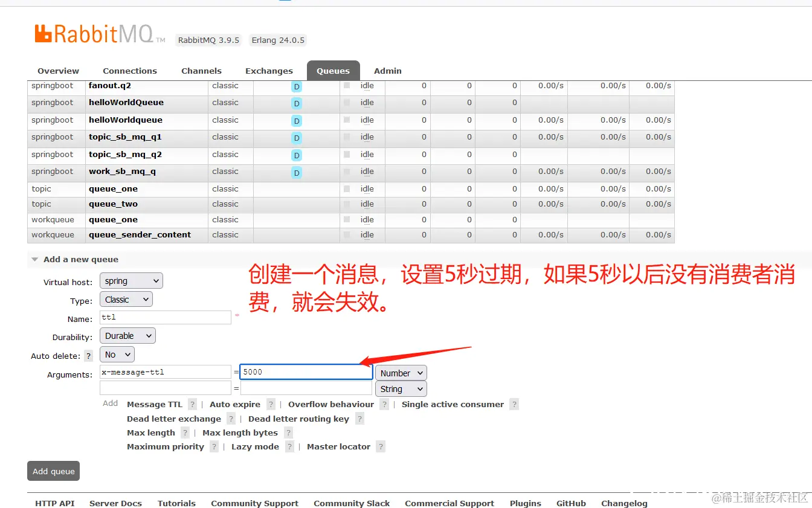812x508 pixels.
Task: Open the Virtual host dropdown
Action: pos(131,281)
